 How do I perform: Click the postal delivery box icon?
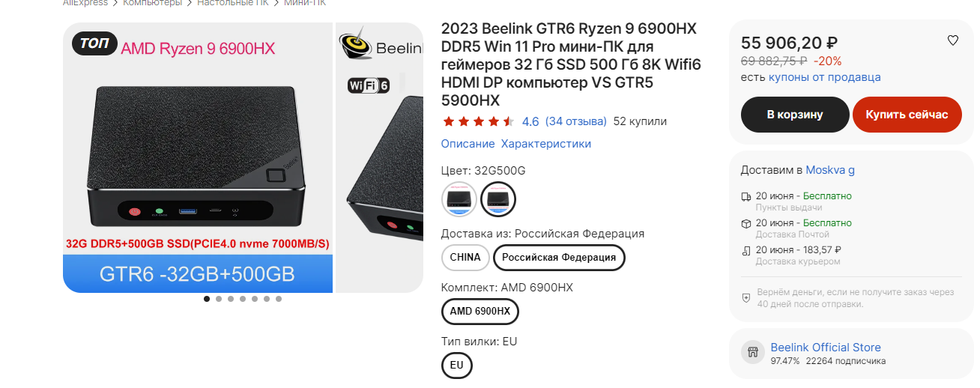click(745, 223)
